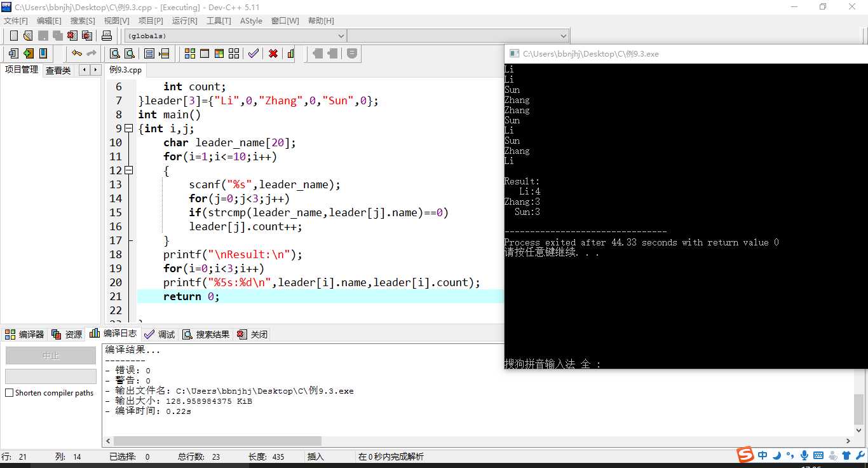This screenshot has height=468, width=868.
Task: Switch to the 编译日志 bottom tab
Action: click(113, 333)
